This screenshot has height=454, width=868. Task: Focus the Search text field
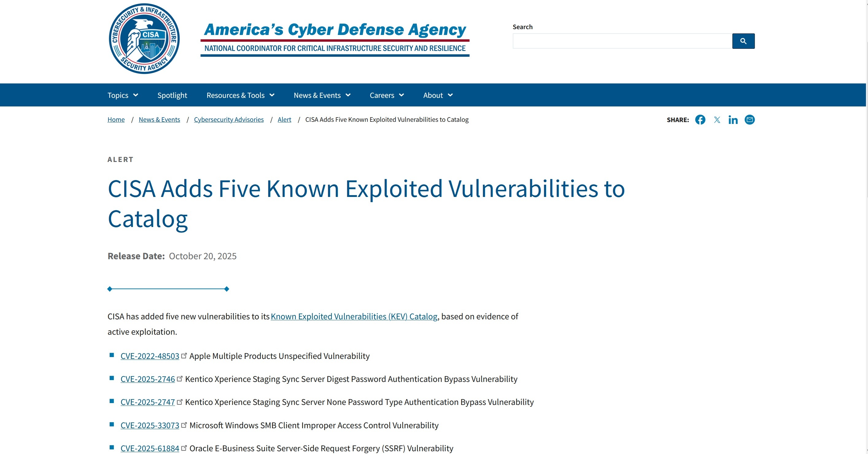pos(622,41)
